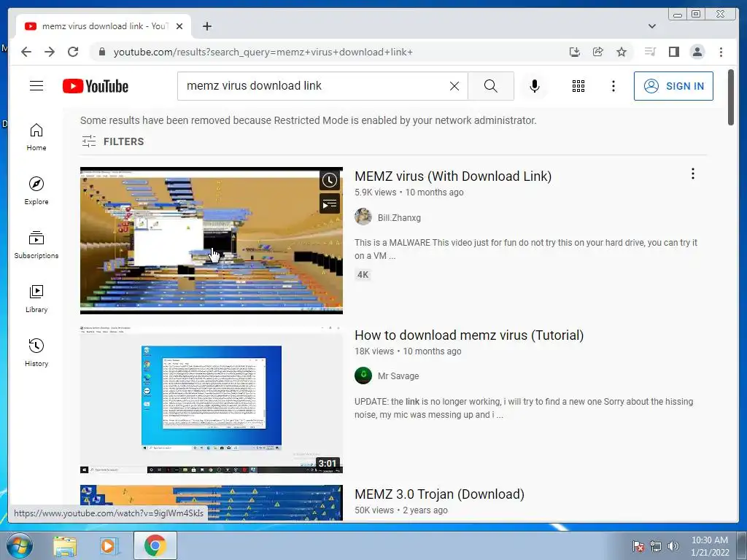Go to YouTube home via logo
The width and height of the screenshot is (747, 560).
(x=96, y=86)
